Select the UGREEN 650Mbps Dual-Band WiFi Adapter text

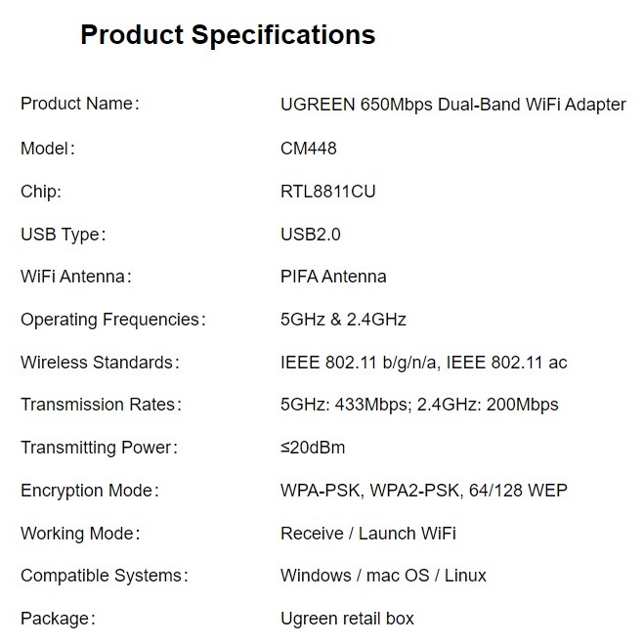coord(452,105)
